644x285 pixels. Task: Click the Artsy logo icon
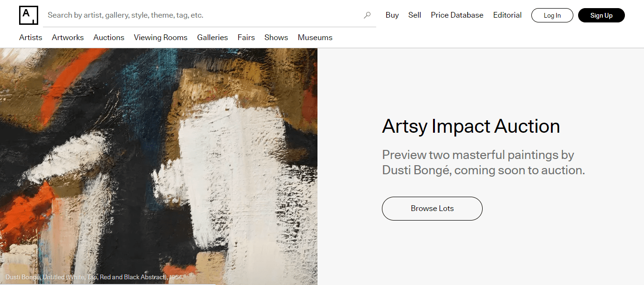tap(28, 15)
